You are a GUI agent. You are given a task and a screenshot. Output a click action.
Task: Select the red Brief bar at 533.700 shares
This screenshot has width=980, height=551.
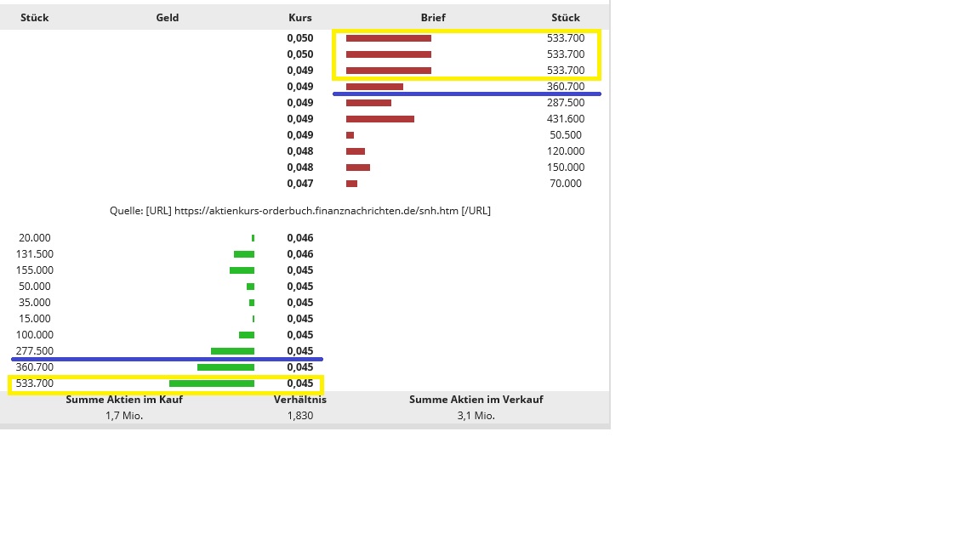388,38
